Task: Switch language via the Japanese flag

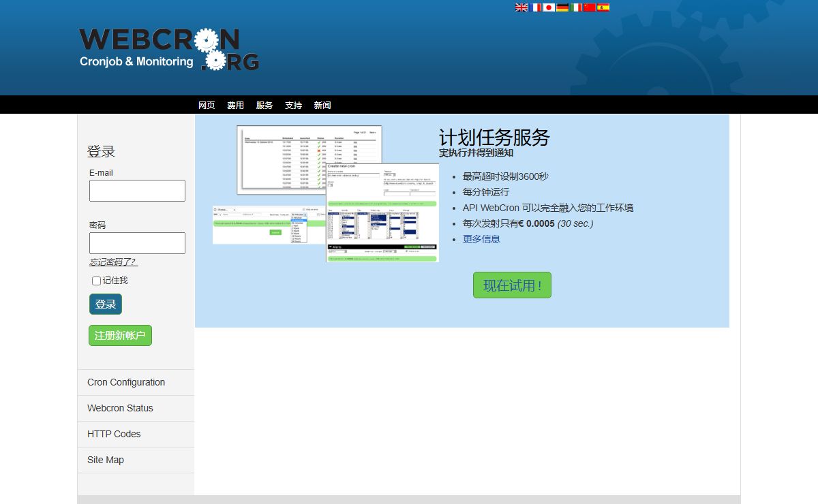Action: (549, 7)
